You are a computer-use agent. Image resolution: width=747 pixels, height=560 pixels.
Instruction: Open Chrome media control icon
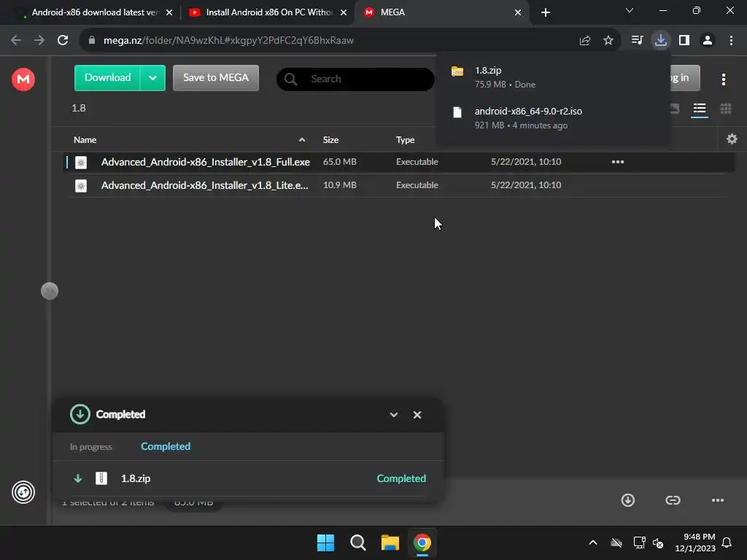(637, 40)
